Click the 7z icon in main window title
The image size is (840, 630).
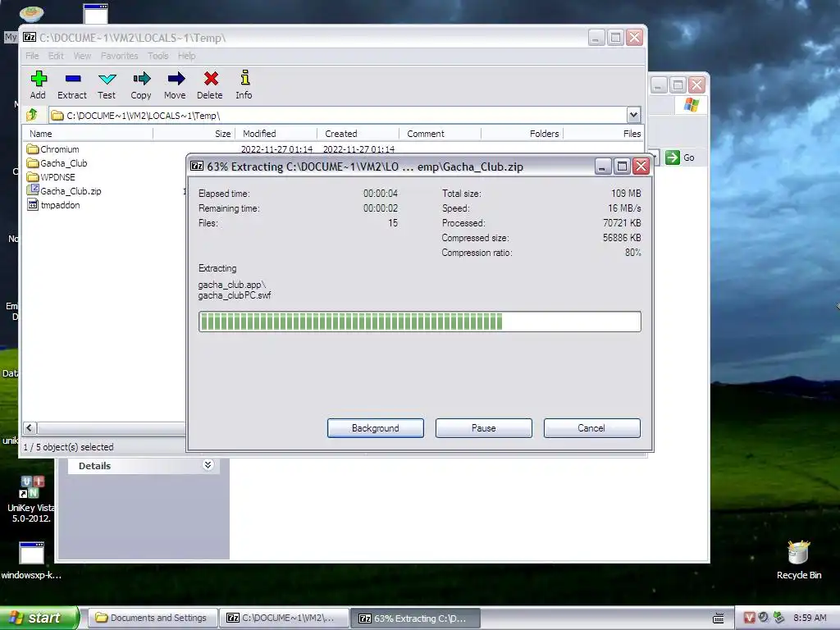(x=30, y=37)
